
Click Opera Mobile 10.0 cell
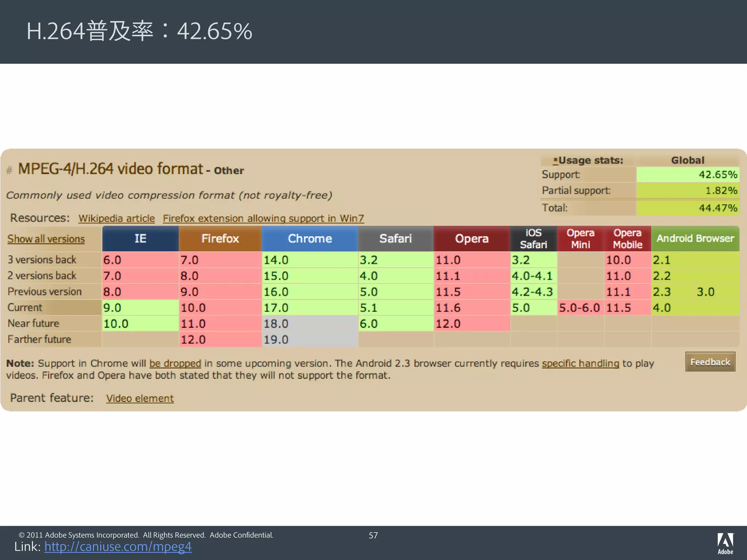point(628,260)
